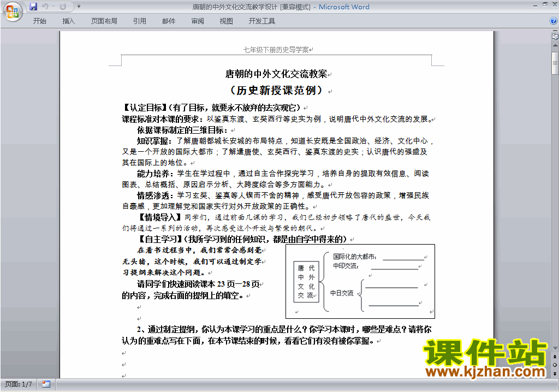The width and height of the screenshot is (559, 392).
Task: Click the subtitle (历史新授课范例)
Action: coord(276,90)
